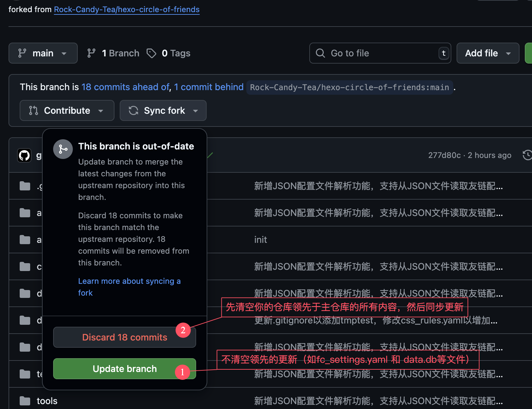
Task: Click the pull request icon in Contribute button
Action: pyautogui.click(x=33, y=110)
